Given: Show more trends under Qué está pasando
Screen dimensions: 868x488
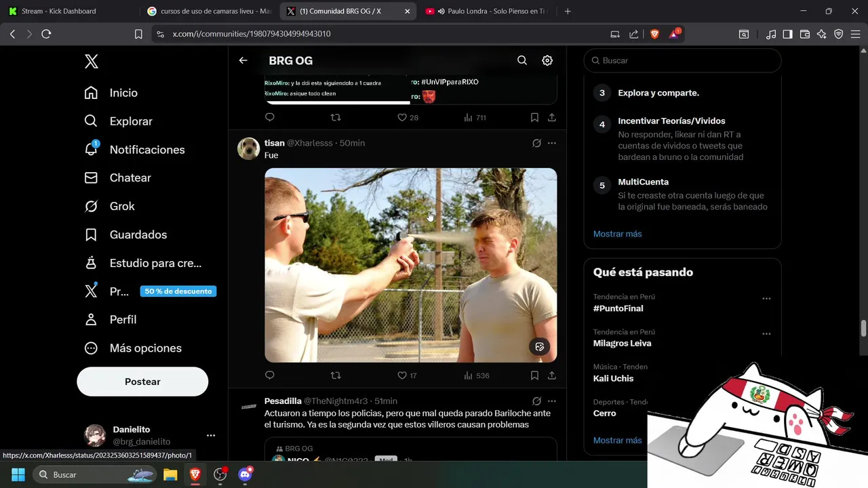Looking at the screenshot, I should [x=617, y=441].
